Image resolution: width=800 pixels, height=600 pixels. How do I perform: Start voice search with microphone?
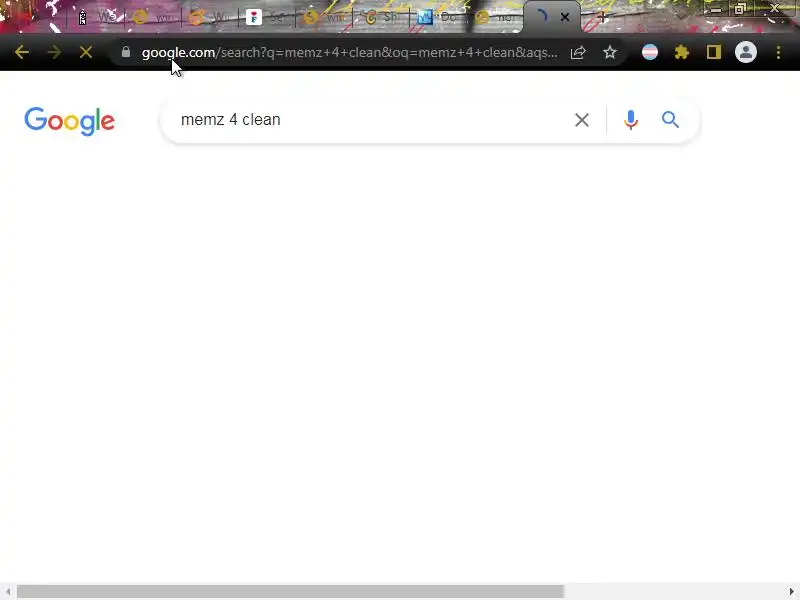pos(631,120)
